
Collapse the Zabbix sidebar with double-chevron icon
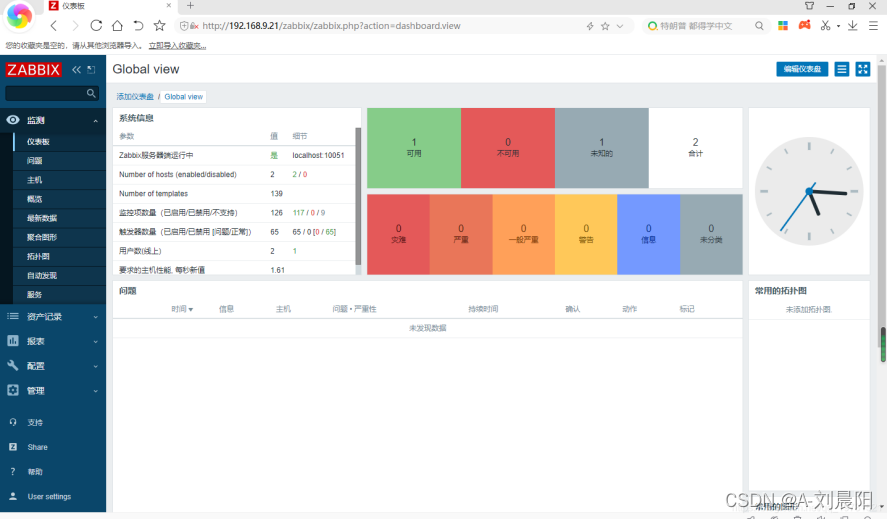click(76, 70)
